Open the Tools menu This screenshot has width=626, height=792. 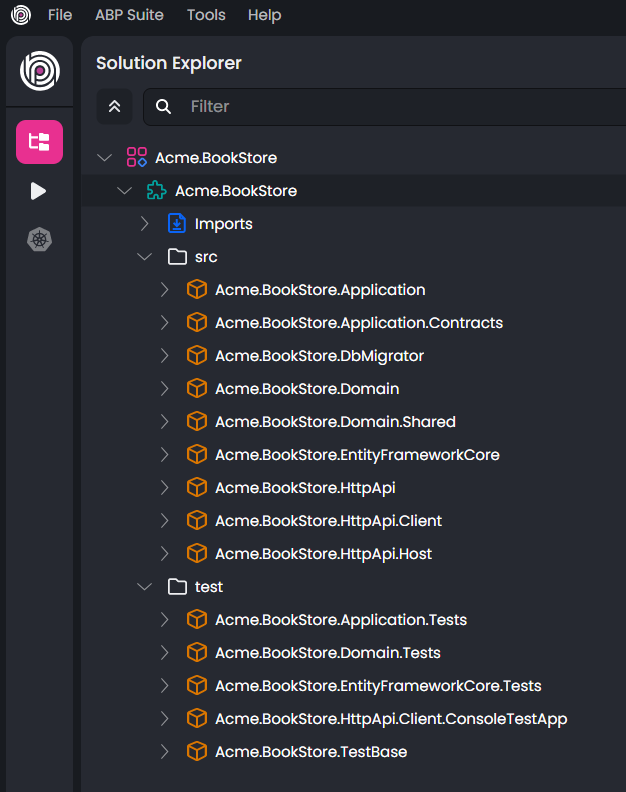pyautogui.click(x=206, y=15)
